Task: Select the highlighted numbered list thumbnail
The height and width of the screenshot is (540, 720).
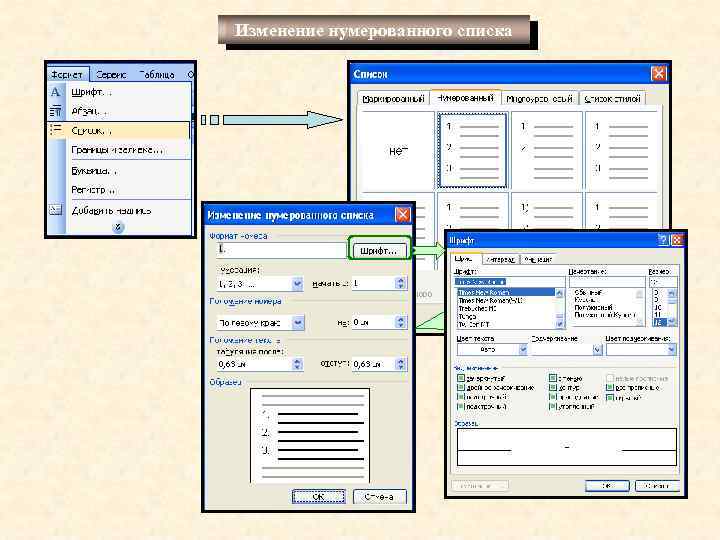Action: click(x=472, y=151)
